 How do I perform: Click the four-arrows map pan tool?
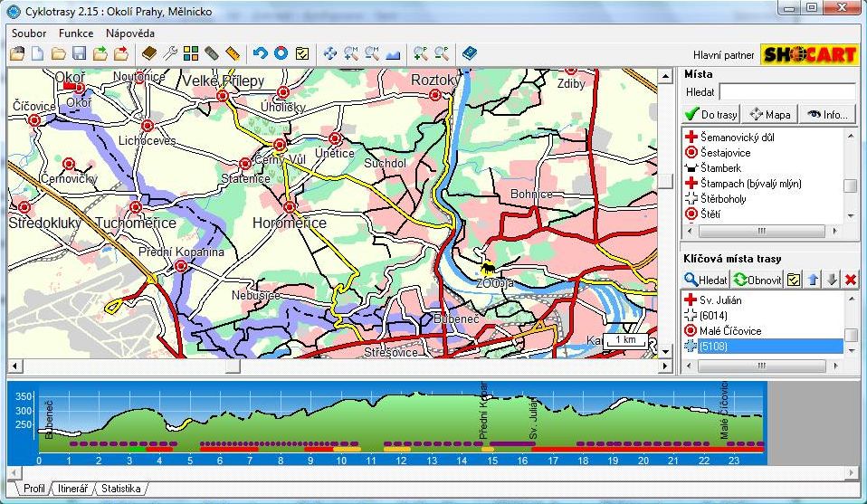tap(330, 53)
